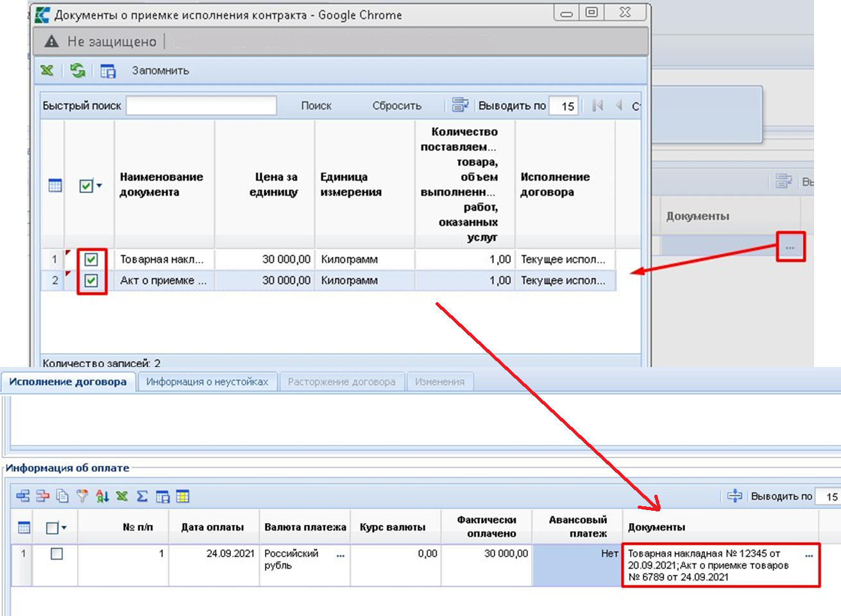Edit the Выводить по value in popup
The height and width of the screenshot is (616, 841).
click(x=565, y=106)
